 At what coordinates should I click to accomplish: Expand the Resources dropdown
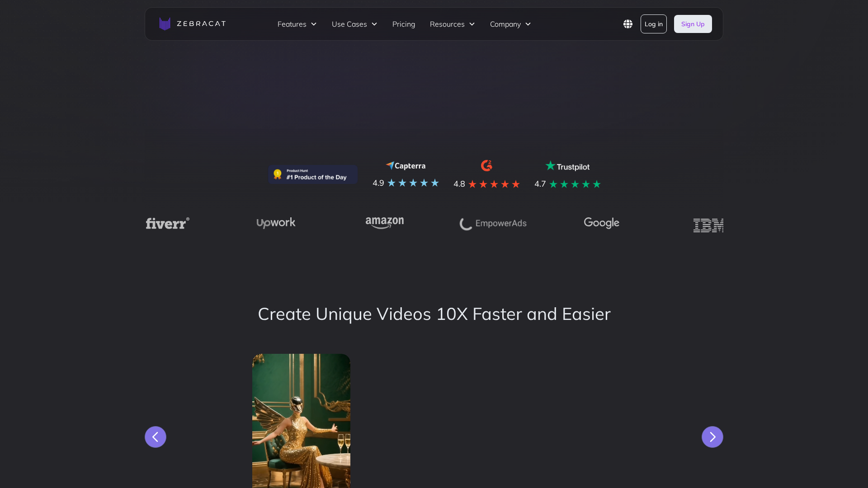(x=452, y=24)
